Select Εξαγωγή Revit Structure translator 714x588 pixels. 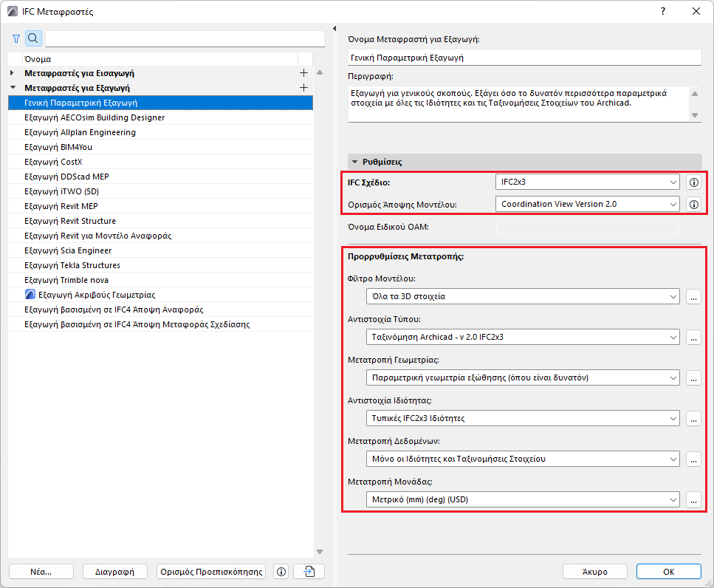(70, 221)
